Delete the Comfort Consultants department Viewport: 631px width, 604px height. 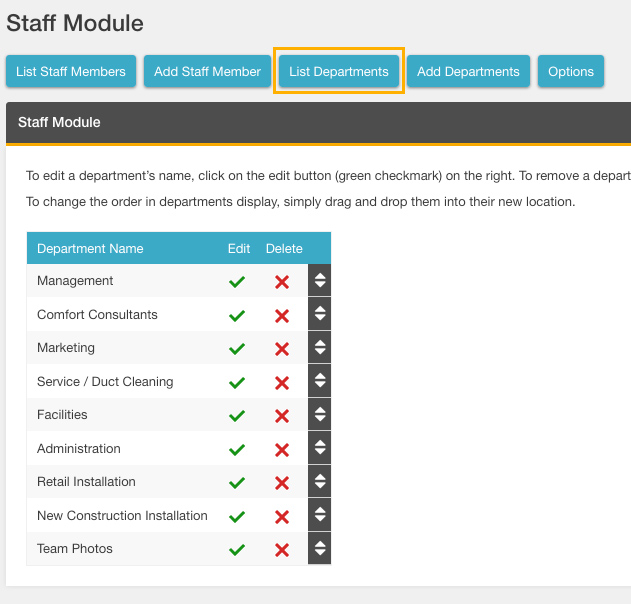coord(282,316)
